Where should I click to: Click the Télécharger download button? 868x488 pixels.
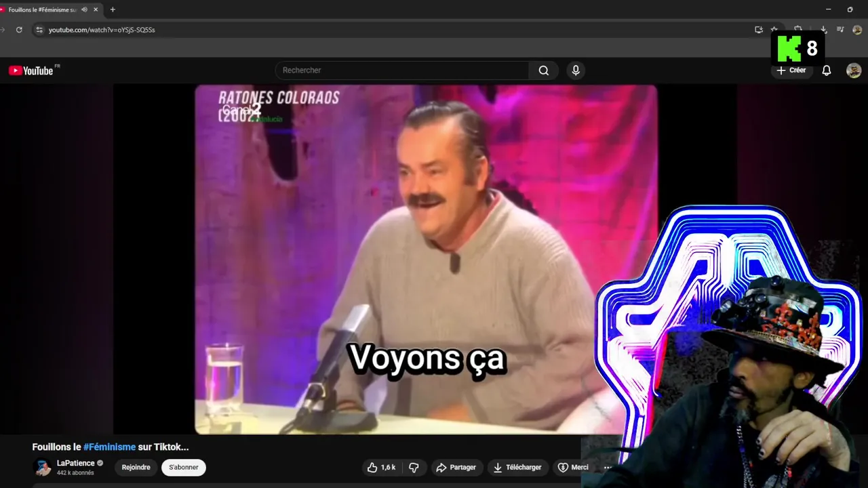[x=517, y=468]
